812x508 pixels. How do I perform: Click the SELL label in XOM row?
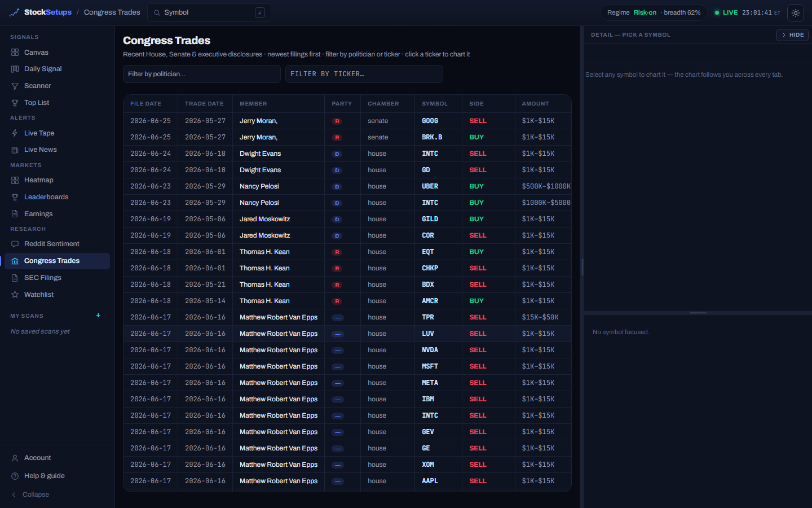pos(478,465)
